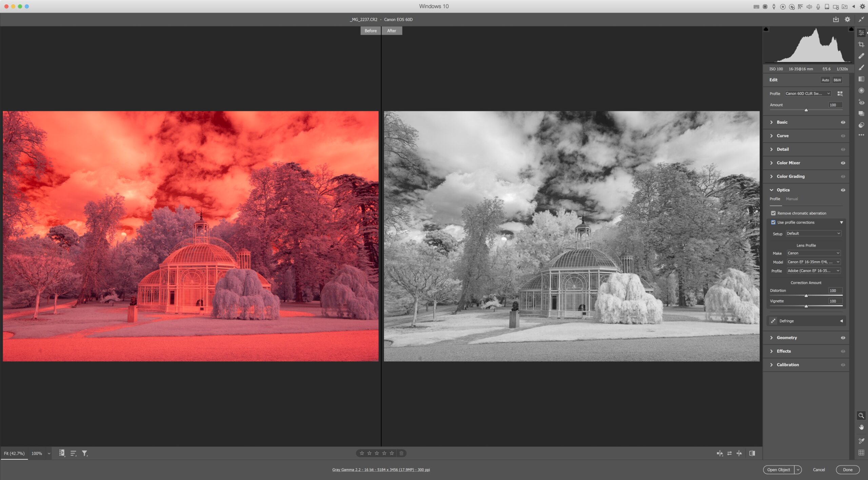Select the Spot Removal bandage tool
This screenshot has height=480, width=868.
pos(861,56)
